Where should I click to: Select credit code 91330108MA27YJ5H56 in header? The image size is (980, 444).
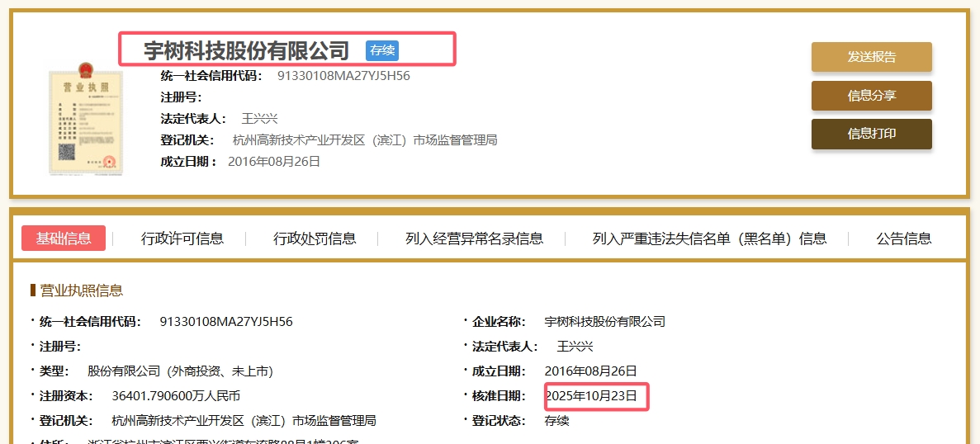click(x=343, y=76)
